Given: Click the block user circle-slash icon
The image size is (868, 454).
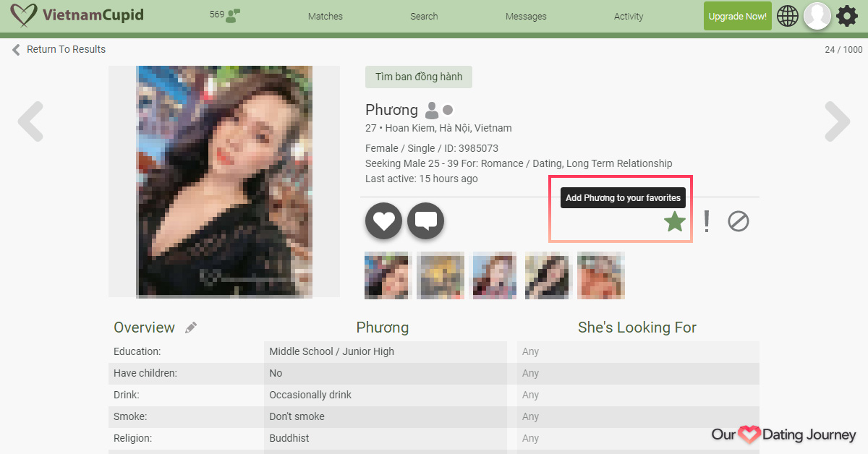Looking at the screenshot, I should [738, 221].
